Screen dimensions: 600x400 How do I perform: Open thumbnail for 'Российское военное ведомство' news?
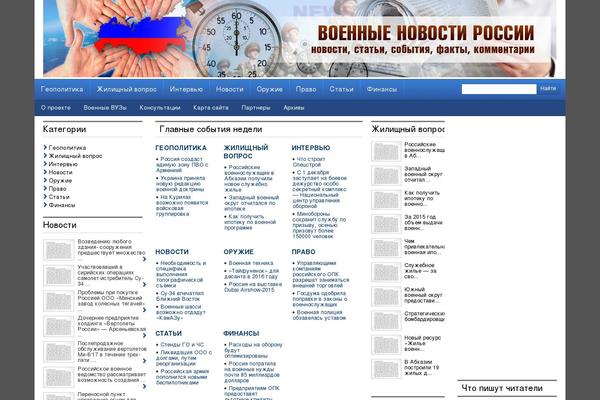pos(59,377)
